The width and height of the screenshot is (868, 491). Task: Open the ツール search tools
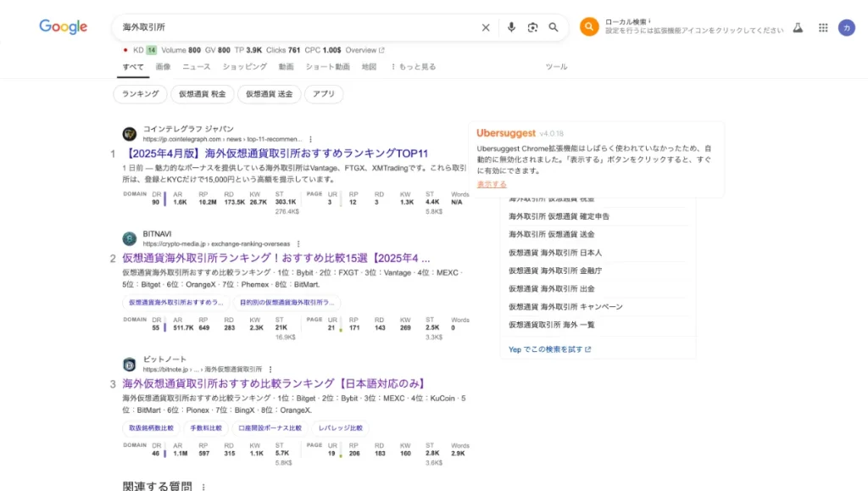[x=556, y=66]
